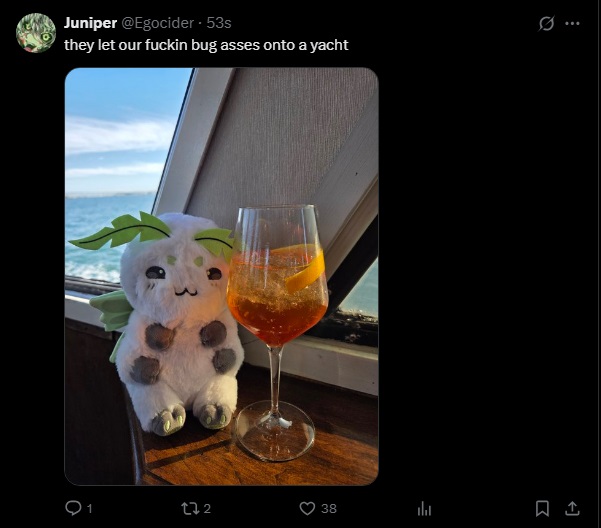This screenshot has height=528, width=601.
Task: Open Juniper's profile avatar picture
Action: pyautogui.click(x=36, y=33)
